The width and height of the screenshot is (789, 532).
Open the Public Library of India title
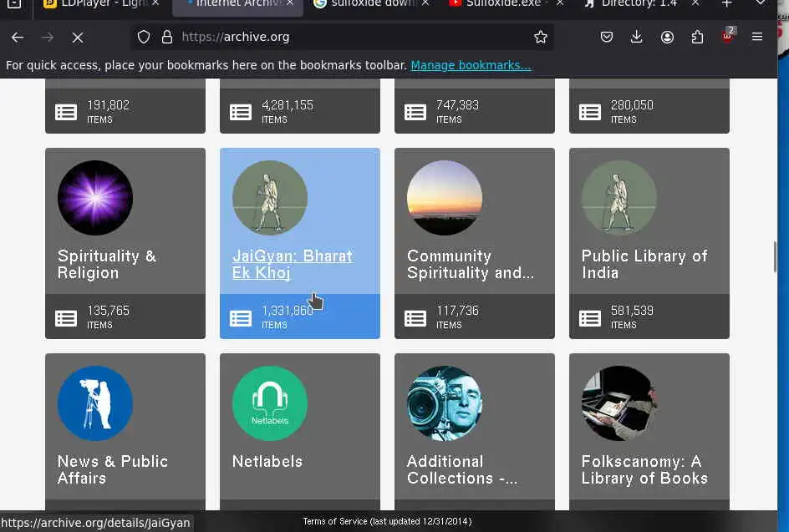644,264
